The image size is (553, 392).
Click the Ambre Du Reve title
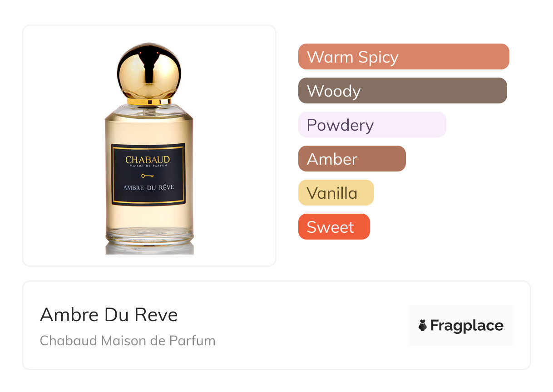pos(109,315)
